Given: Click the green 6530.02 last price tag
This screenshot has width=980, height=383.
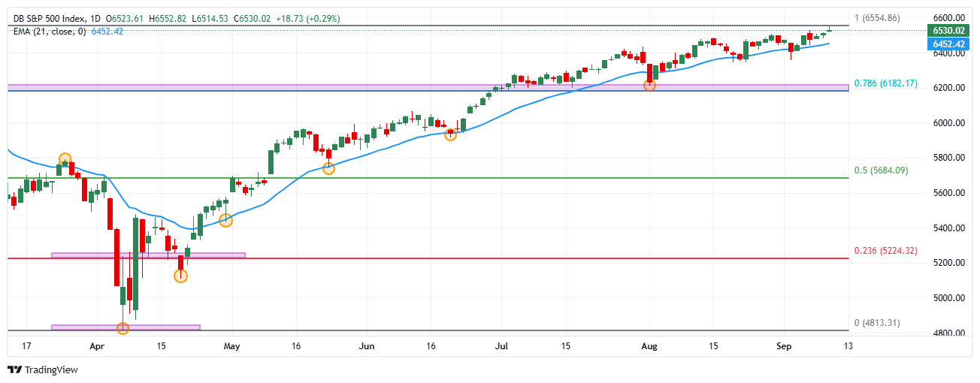Looking at the screenshot, I should pyautogui.click(x=948, y=30).
